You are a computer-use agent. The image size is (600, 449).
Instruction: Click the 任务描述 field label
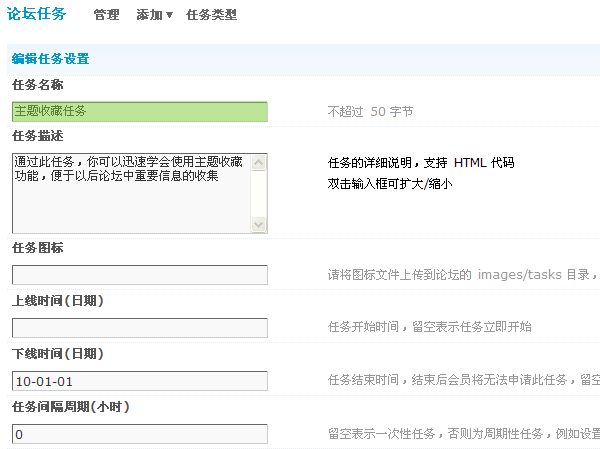pos(37,135)
